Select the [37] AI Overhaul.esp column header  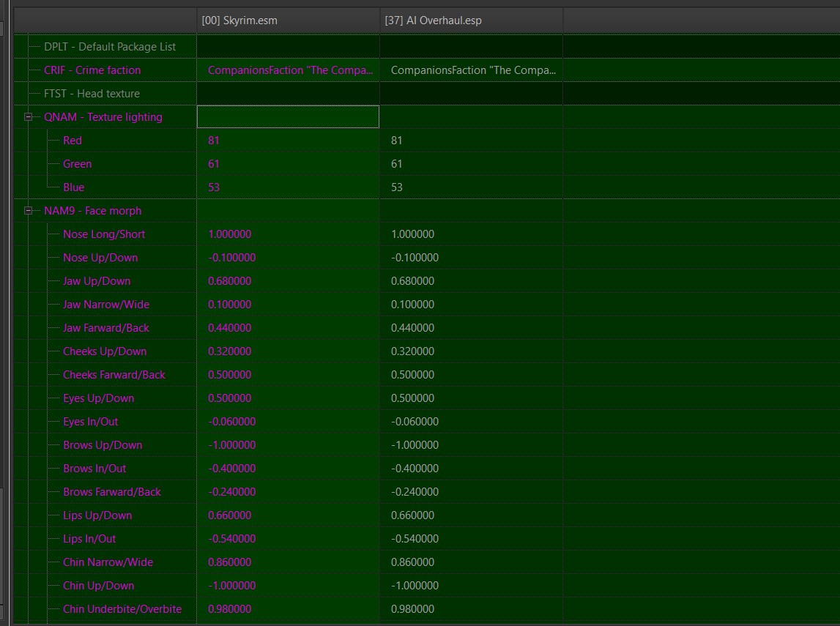click(x=472, y=21)
